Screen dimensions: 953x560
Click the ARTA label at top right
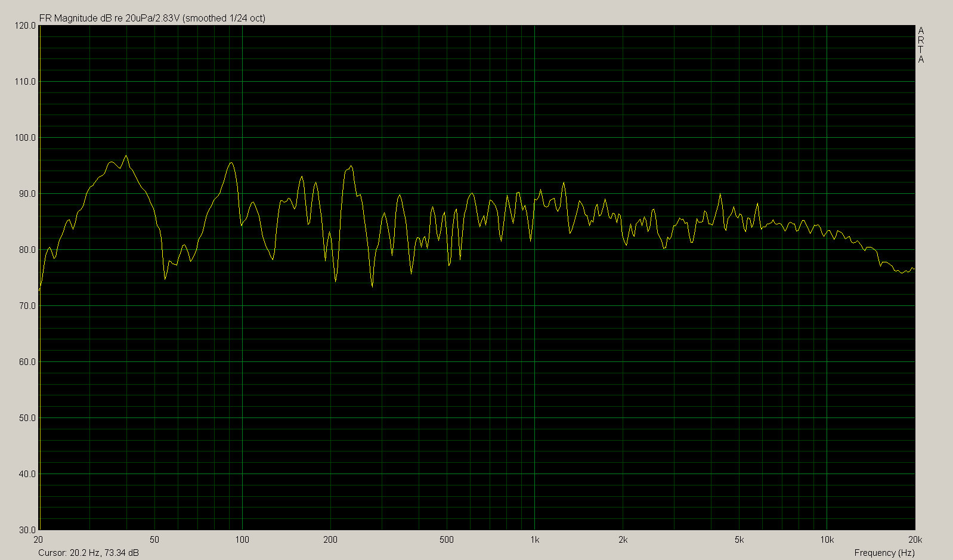(921, 45)
